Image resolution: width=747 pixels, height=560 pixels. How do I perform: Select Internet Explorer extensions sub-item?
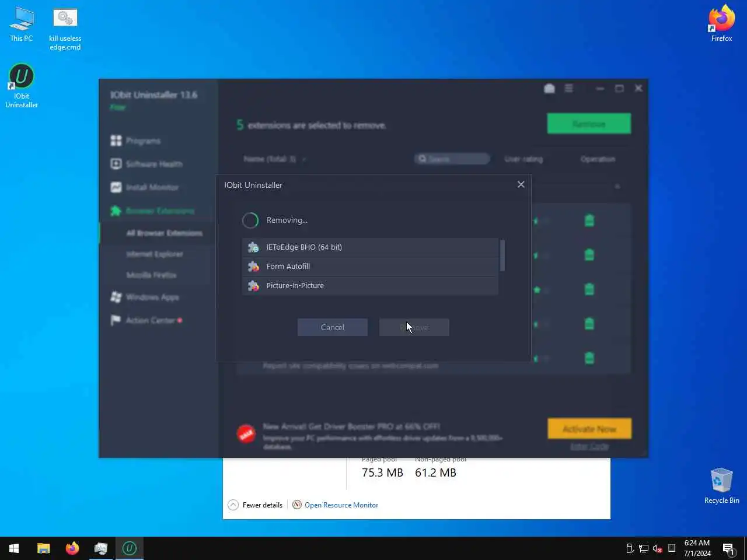pyautogui.click(x=155, y=254)
